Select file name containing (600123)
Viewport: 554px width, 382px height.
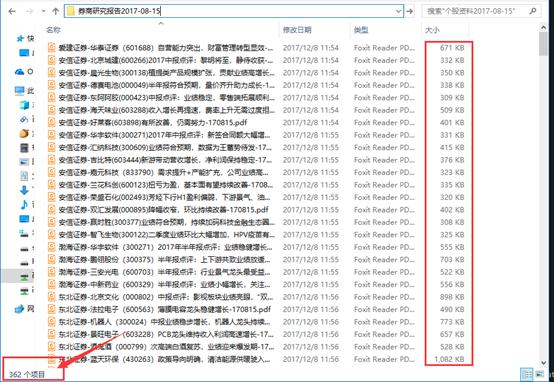coord(166,185)
